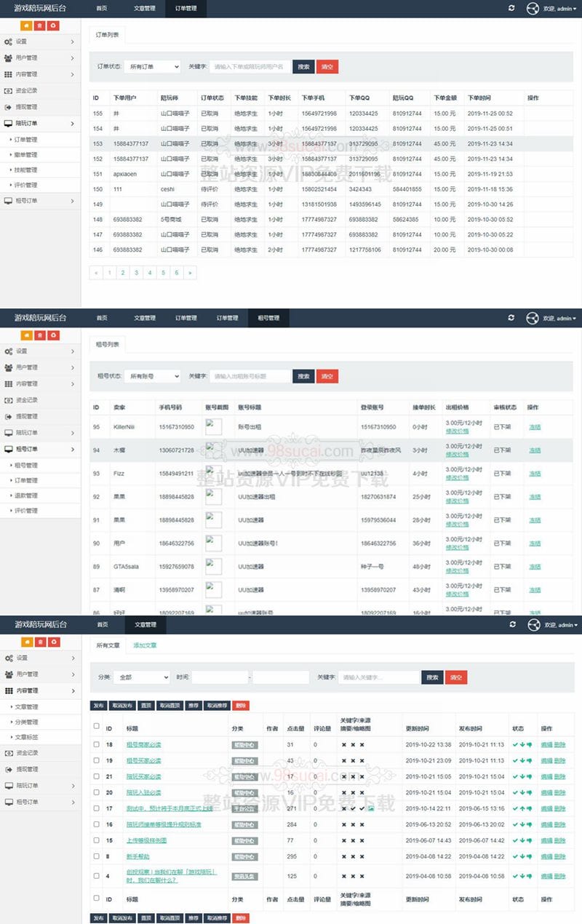Image resolution: width=582 pixels, height=924 pixels.
Task: Click the grid icon beside 内容管理 in the sidebar
Action: click(9, 74)
